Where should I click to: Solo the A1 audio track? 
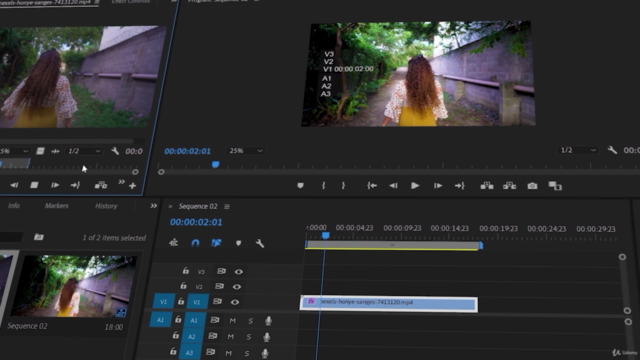pos(250,321)
